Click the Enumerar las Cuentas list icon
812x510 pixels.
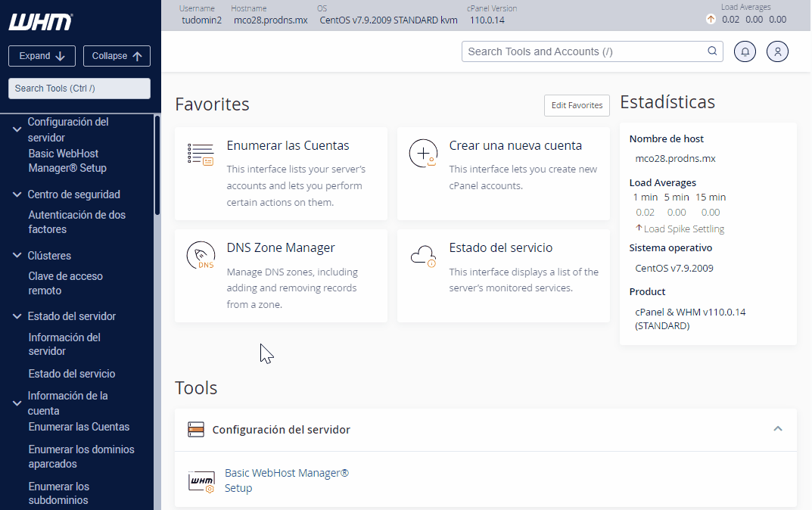click(201, 154)
